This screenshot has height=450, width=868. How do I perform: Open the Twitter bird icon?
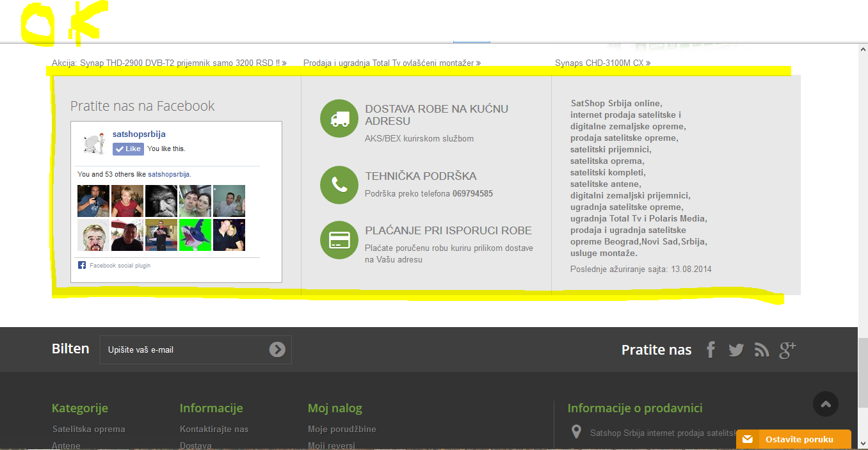[x=736, y=350]
